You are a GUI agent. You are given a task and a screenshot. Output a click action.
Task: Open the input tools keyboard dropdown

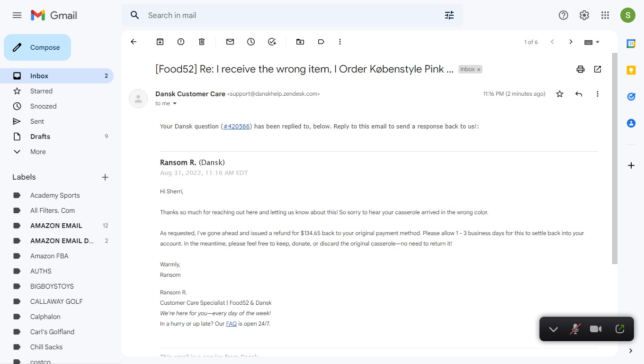[592, 42]
